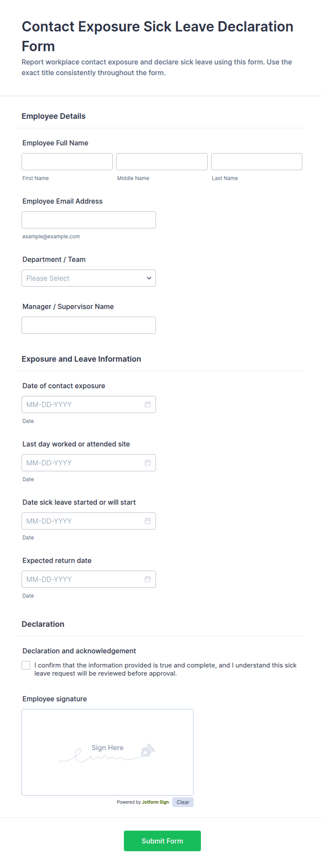Click the pen icon in signature pad
The width and height of the screenshot is (321, 868).
pyautogui.click(x=148, y=750)
